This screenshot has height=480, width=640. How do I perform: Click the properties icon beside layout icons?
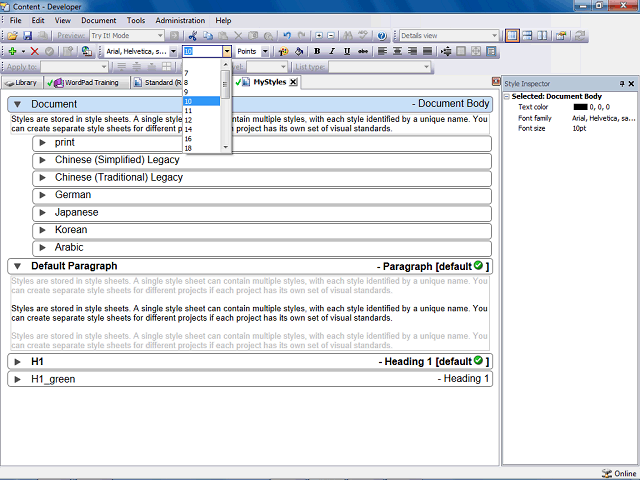tap(561, 36)
